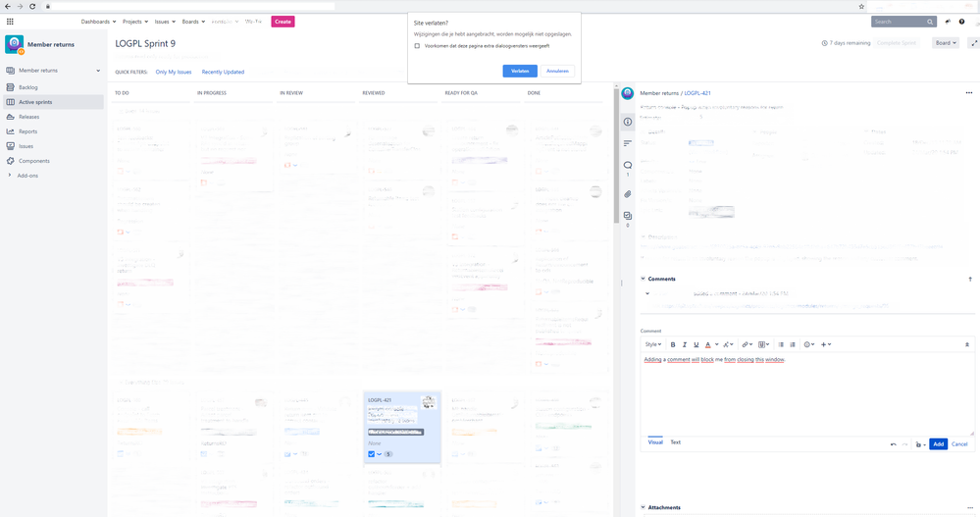Open the text color dropdown arrow

[x=716, y=344]
